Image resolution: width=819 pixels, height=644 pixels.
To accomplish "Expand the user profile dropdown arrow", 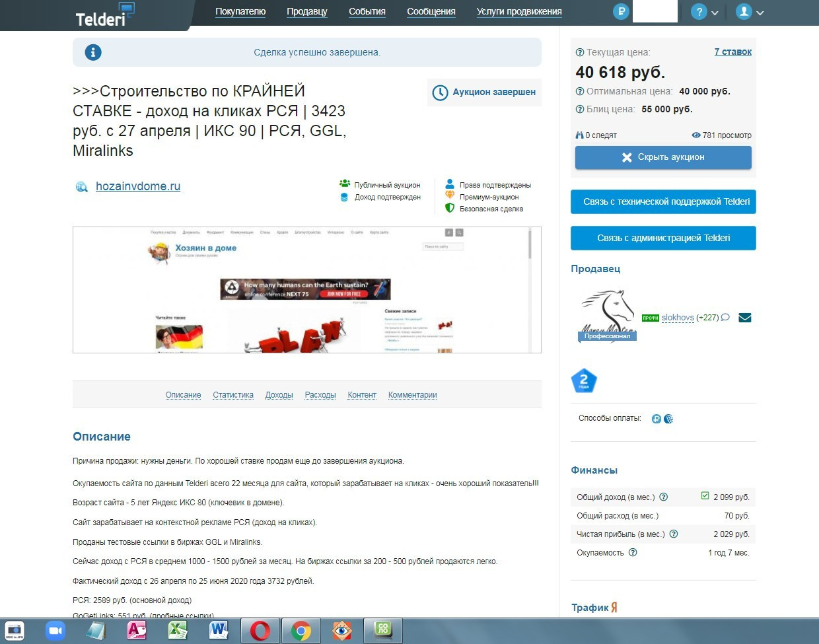I will point(760,13).
